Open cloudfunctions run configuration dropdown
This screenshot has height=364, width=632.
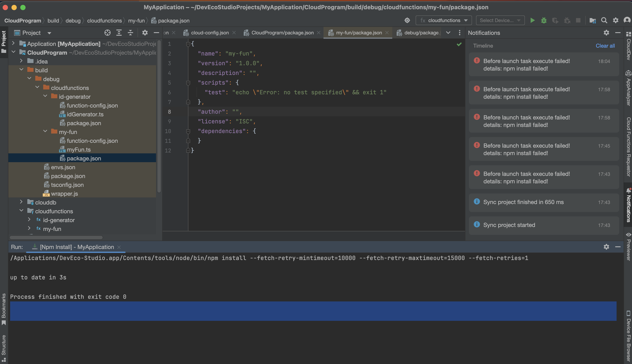pyautogui.click(x=444, y=20)
